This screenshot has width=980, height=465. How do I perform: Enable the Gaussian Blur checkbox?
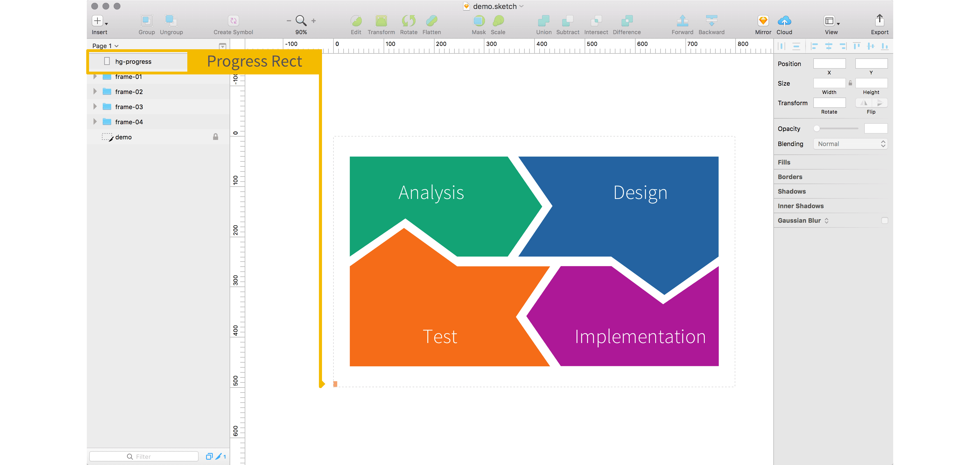tap(885, 220)
